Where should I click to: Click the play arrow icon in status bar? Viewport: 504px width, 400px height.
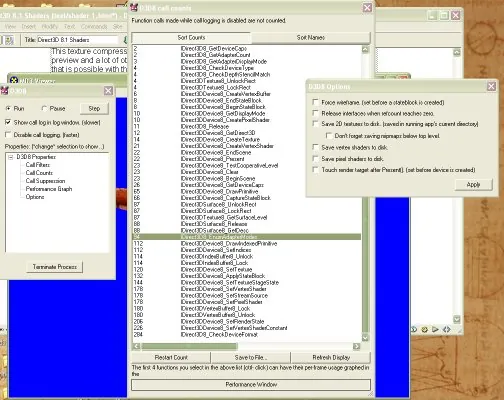tap(435, 329)
